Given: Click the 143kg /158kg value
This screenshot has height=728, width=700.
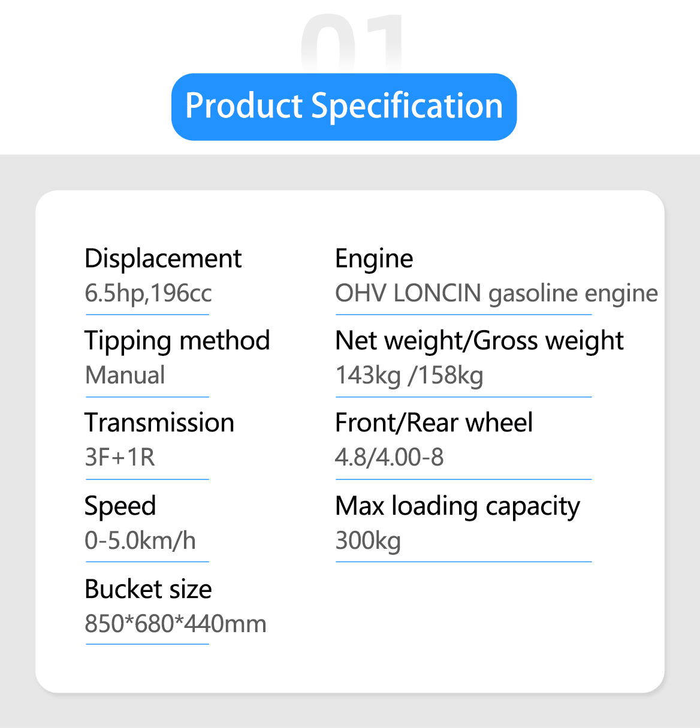Looking at the screenshot, I should coord(409,376).
